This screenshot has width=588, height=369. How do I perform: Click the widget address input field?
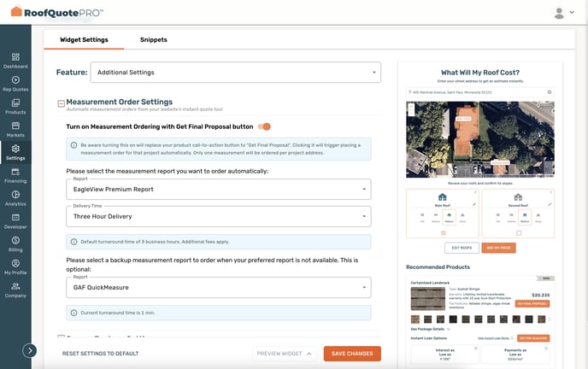pyautogui.click(x=480, y=92)
